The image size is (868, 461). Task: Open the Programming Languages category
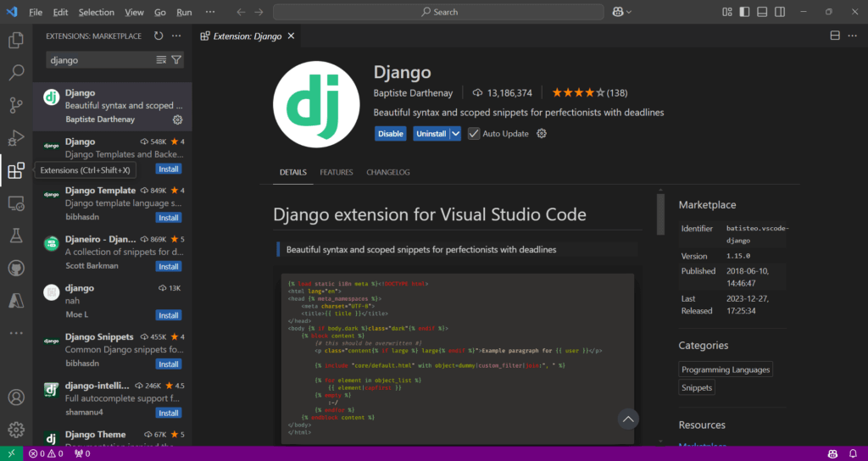tap(726, 369)
